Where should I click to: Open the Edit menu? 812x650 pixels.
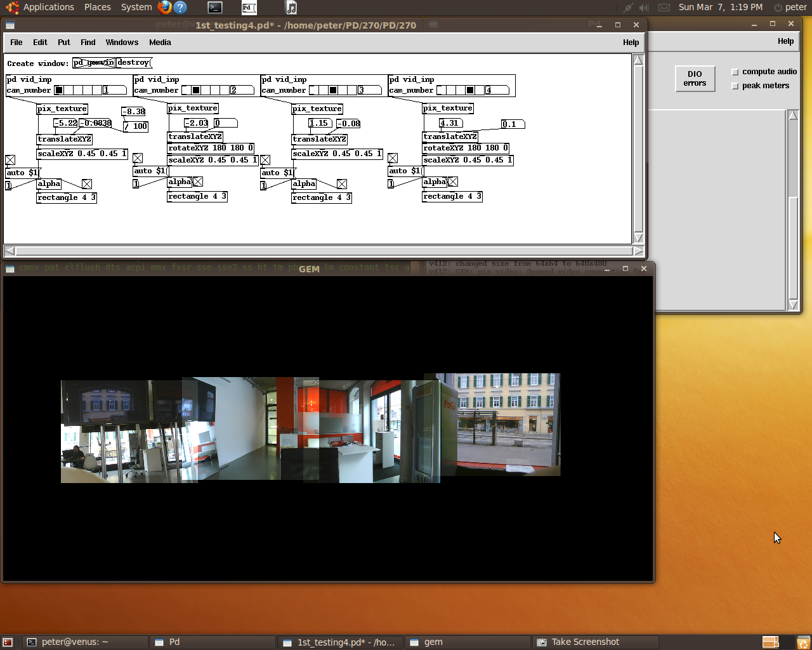[x=40, y=43]
